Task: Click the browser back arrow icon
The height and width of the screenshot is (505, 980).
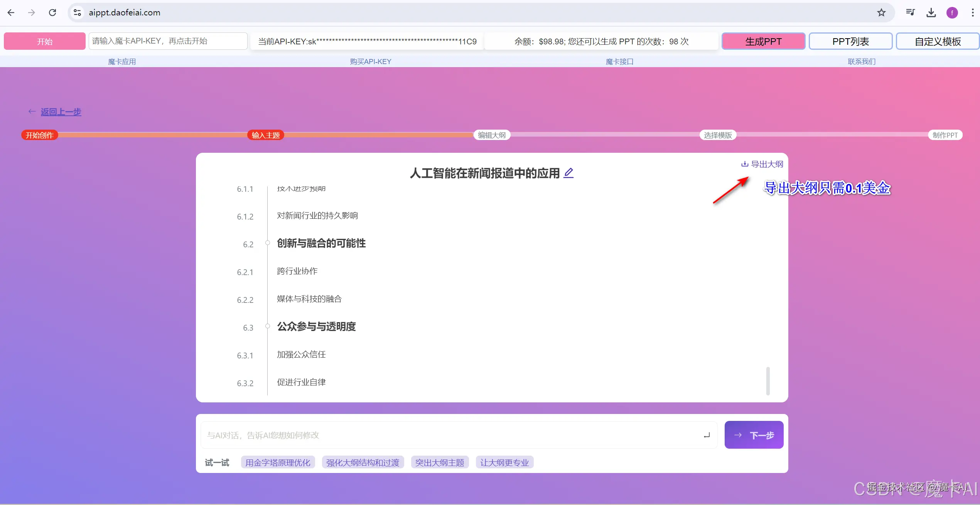Action: 11,13
